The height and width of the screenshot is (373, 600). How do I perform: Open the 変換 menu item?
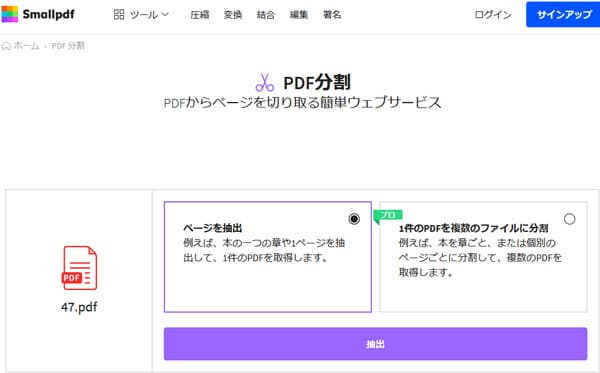click(x=233, y=15)
